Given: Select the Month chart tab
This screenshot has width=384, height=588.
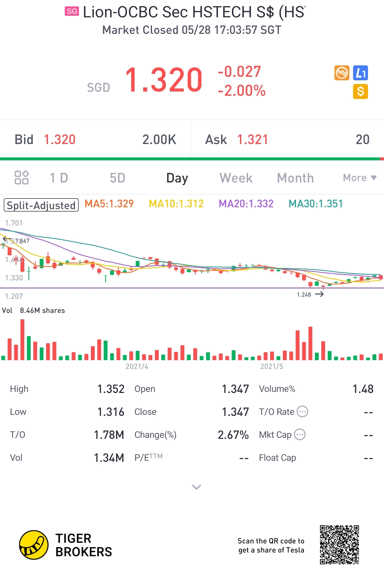Looking at the screenshot, I should (295, 178).
